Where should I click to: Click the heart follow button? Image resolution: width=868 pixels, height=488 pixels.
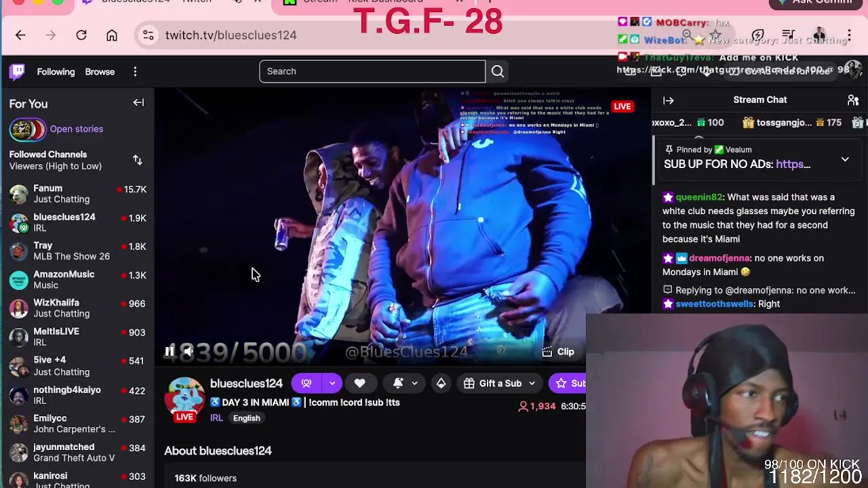click(359, 384)
